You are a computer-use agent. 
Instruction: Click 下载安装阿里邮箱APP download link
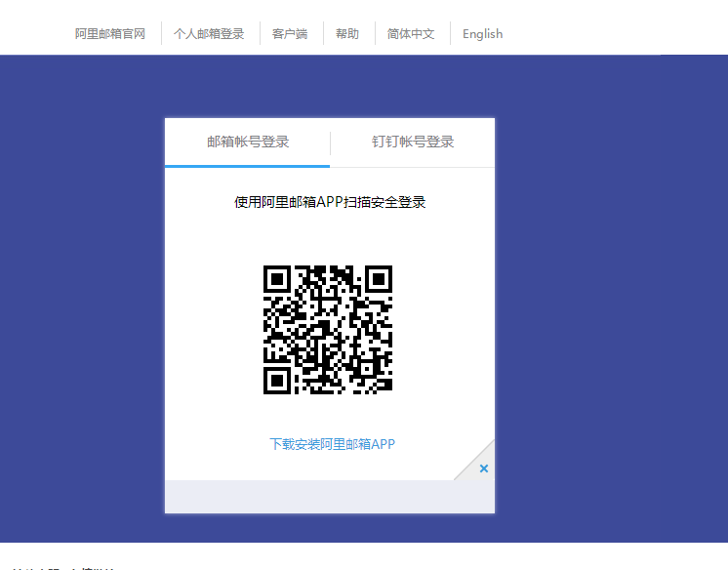[332, 444]
